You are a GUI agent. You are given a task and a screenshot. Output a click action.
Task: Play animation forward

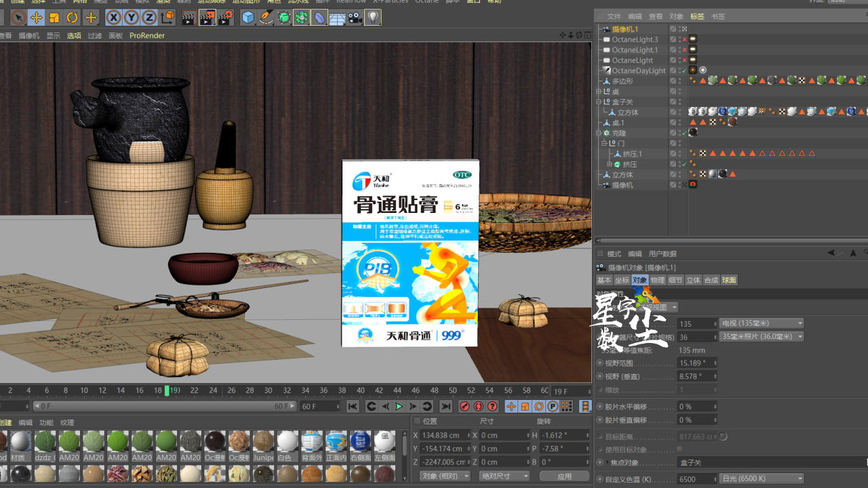point(399,407)
